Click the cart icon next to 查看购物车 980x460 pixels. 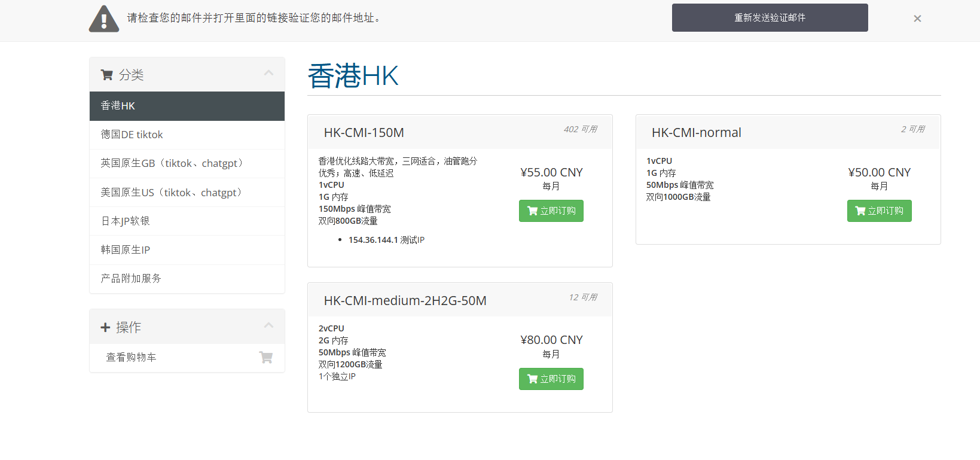coord(266,357)
